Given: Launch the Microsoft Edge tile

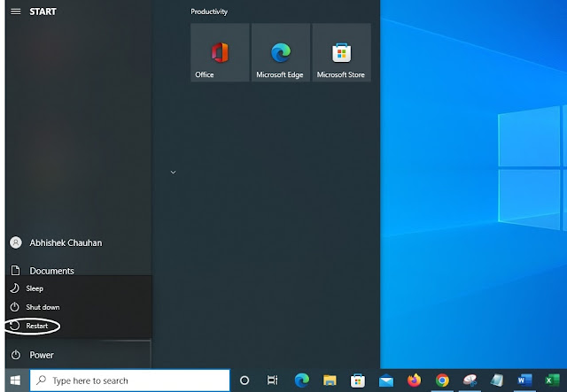Looking at the screenshot, I should [x=281, y=52].
